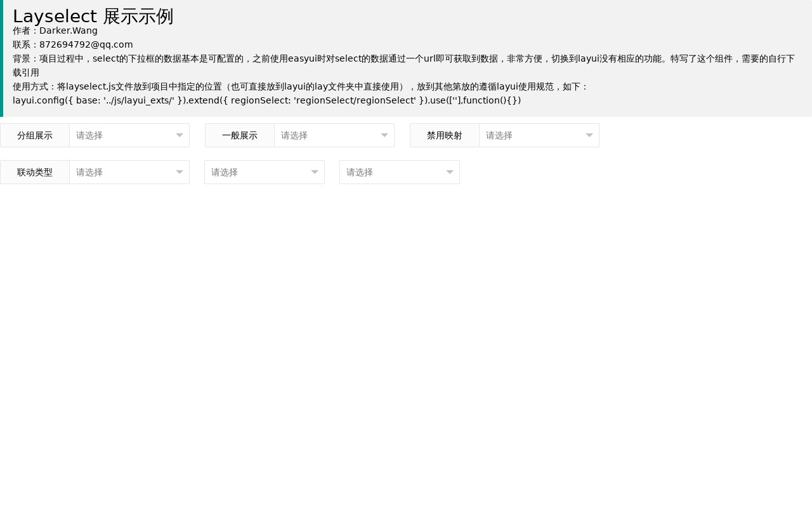
Task: Click the author line 作者：Darker.Wang
Action: click(55, 30)
